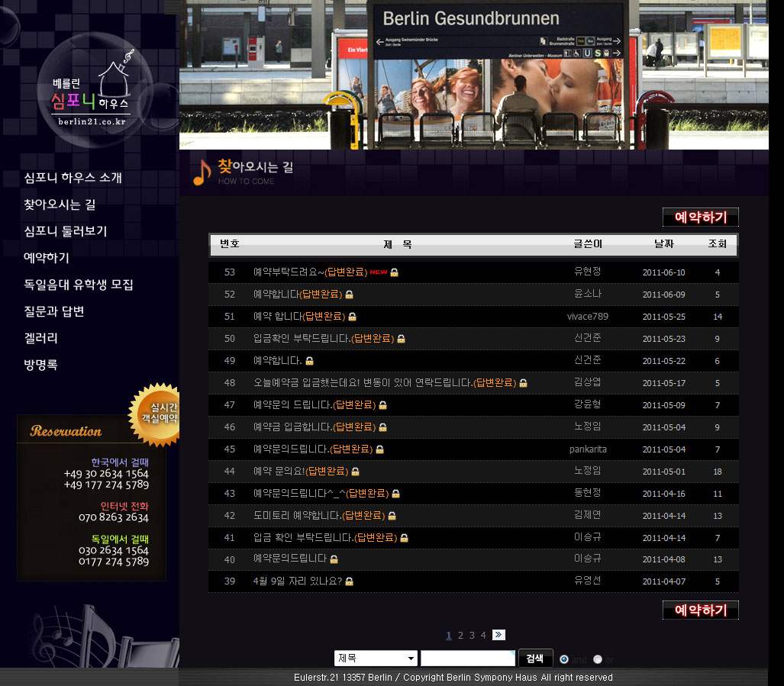The image size is (784, 686).
Task: Open post 44 예약 문의요
Action: pyautogui.click(x=301, y=471)
